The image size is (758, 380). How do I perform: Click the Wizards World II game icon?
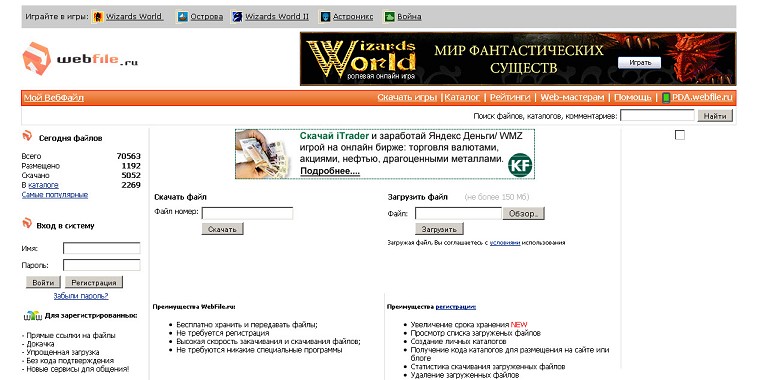[x=237, y=17]
